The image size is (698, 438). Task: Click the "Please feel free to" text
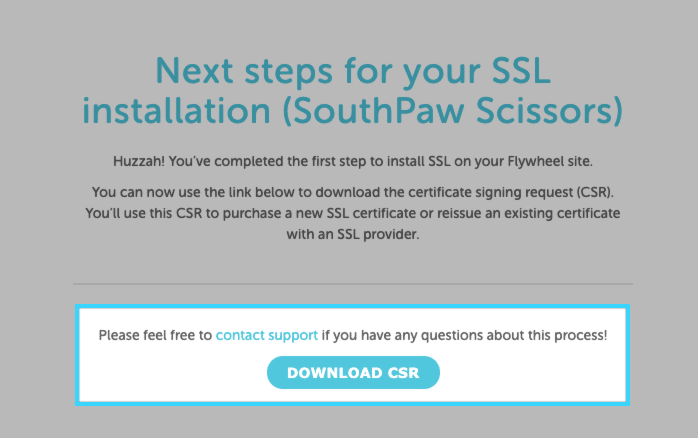point(155,335)
